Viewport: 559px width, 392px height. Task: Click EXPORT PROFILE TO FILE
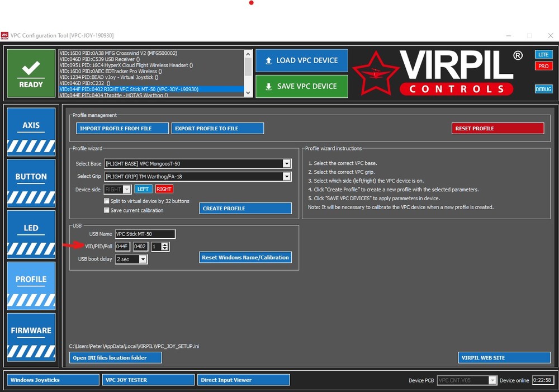click(x=217, y=129)
